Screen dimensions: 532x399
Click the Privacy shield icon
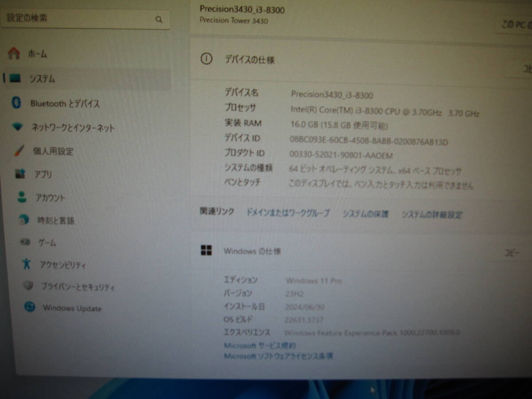[28, 286]
